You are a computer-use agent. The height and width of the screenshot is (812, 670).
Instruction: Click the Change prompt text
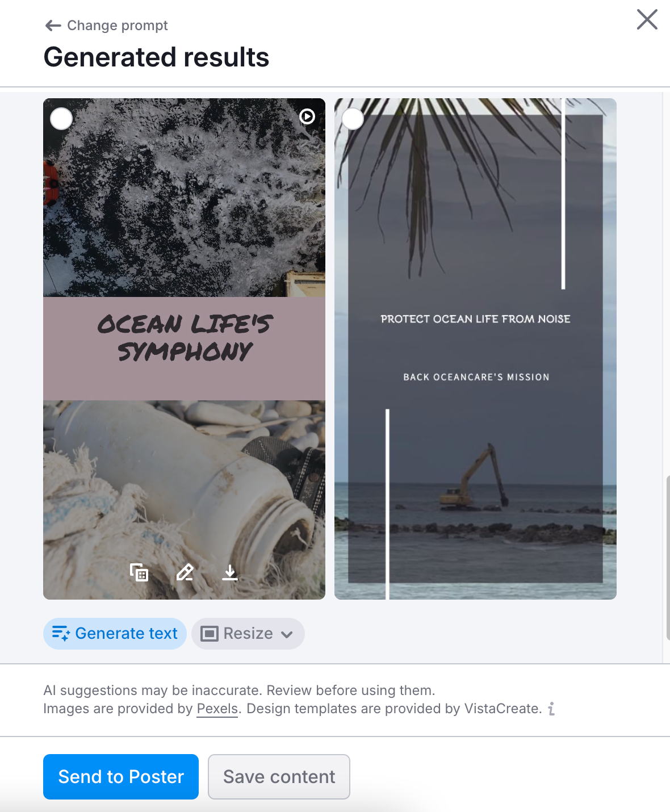click(118, 26)
